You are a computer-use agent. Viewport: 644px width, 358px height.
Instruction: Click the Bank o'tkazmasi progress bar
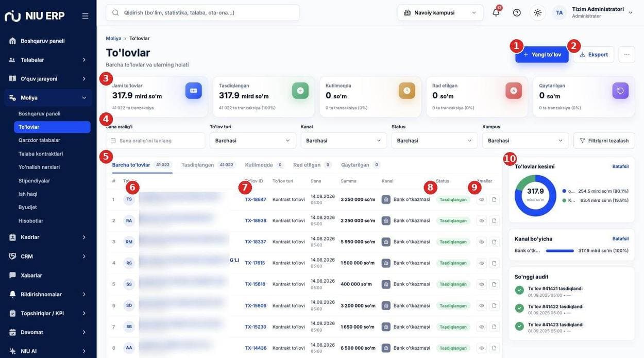point(560,251)
